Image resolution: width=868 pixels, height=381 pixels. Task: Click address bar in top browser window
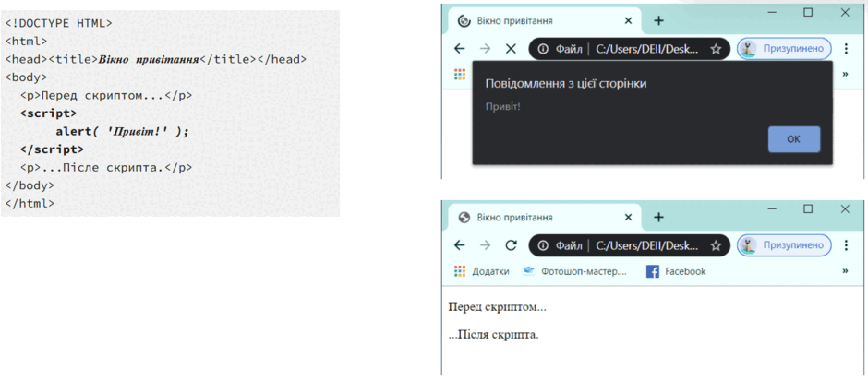629,49
